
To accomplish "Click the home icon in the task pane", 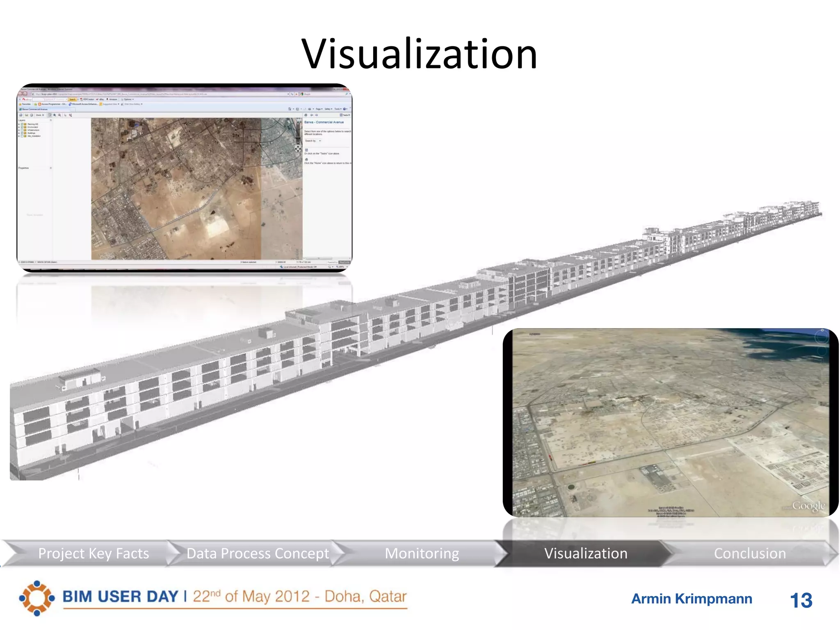I will pyautogui.click(x=306, y=115).
